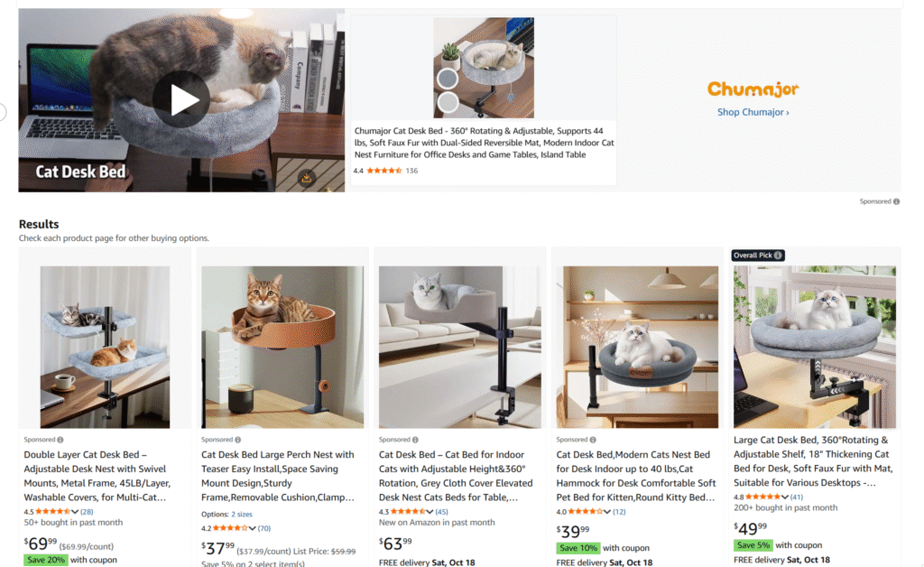Click Sponsored info icon on Grey Cloth Cover bed
Image resolution: width=924 pixels, height=567 pixels.
coord(416,440)
